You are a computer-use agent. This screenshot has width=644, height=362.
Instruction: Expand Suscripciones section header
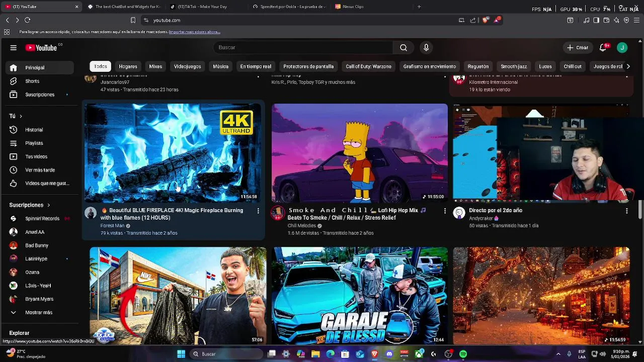30,205
